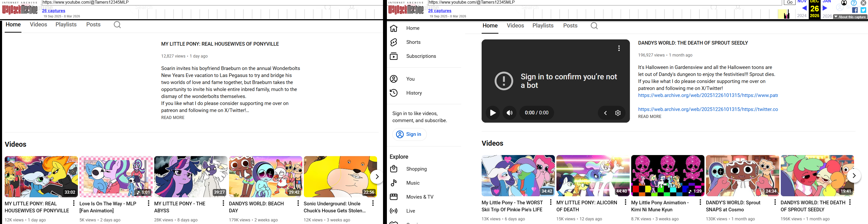Open the player settings gear icon
This screenshot has height=224, width=868.
pyautogui.click(x=618, y=113)
